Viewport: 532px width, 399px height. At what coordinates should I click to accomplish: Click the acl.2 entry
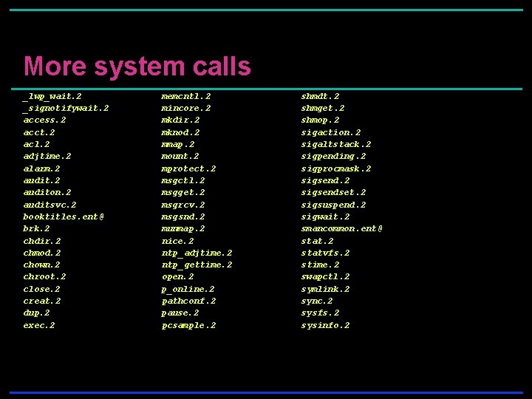pyautogui.click(x=36, y=144)
